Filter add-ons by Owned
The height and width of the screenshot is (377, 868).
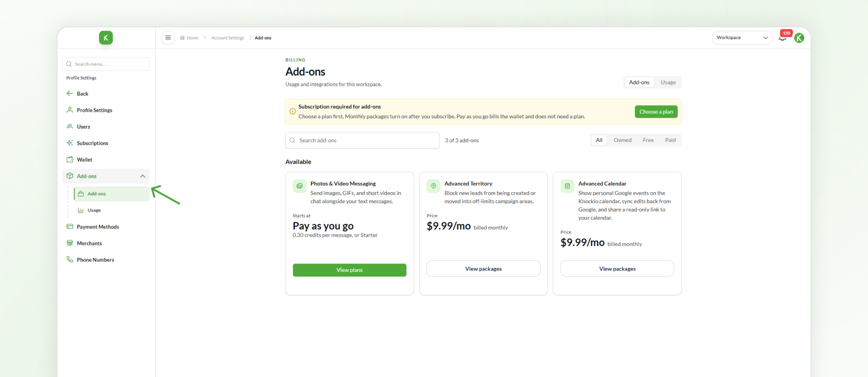coord(622,140)
